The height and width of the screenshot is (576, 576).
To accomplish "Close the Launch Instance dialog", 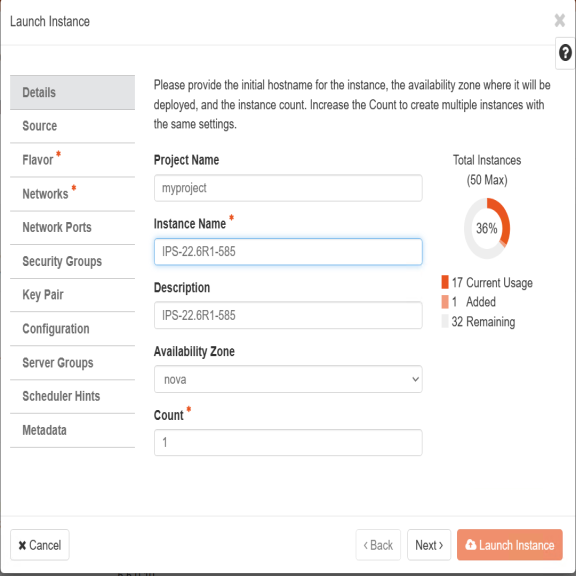I will 559,21.
